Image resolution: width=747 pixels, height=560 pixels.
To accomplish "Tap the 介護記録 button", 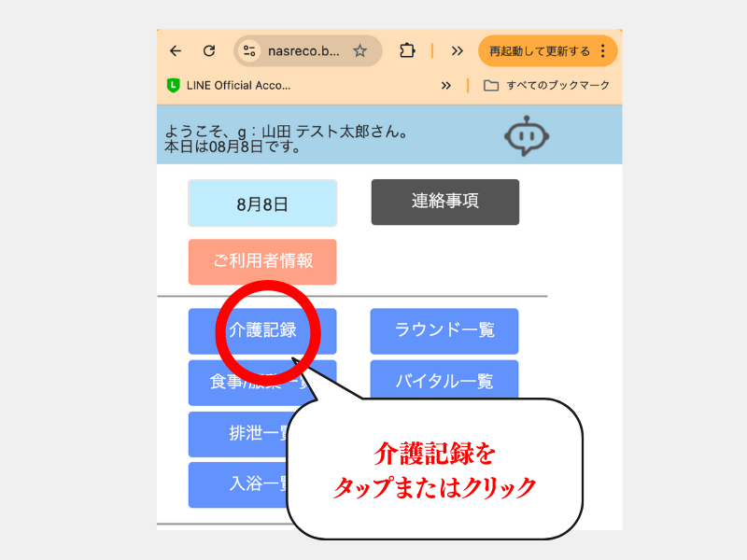I will 262,330.
